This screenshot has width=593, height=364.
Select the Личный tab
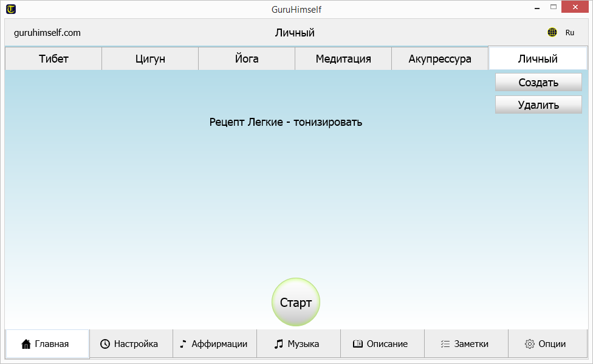[x=538, y=59]
